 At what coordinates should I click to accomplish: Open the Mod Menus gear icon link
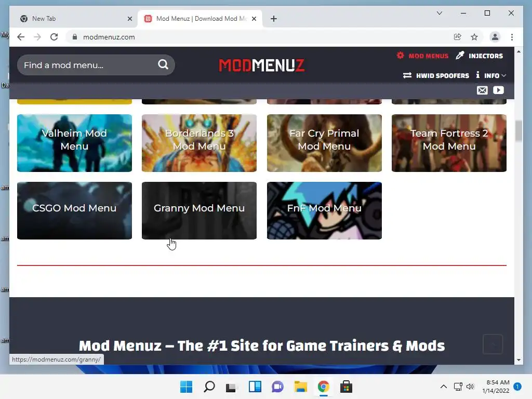401,55
